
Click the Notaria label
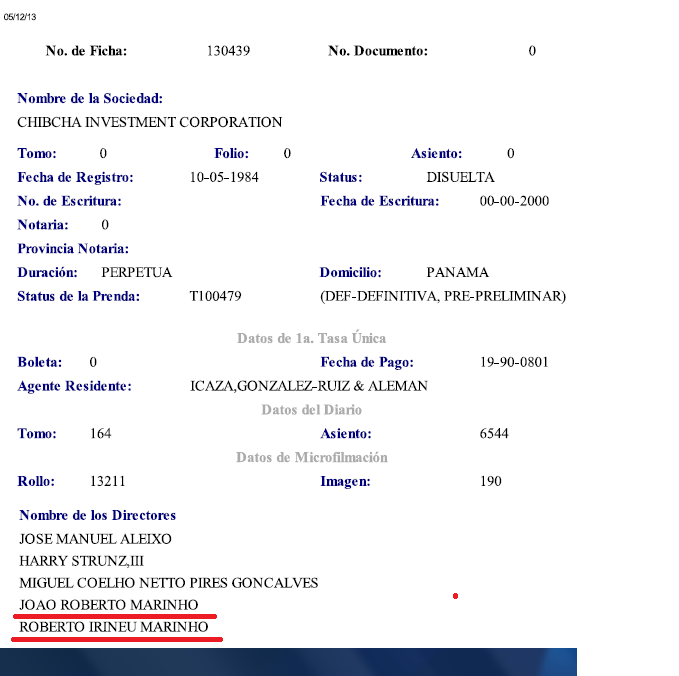pos(43,225)
